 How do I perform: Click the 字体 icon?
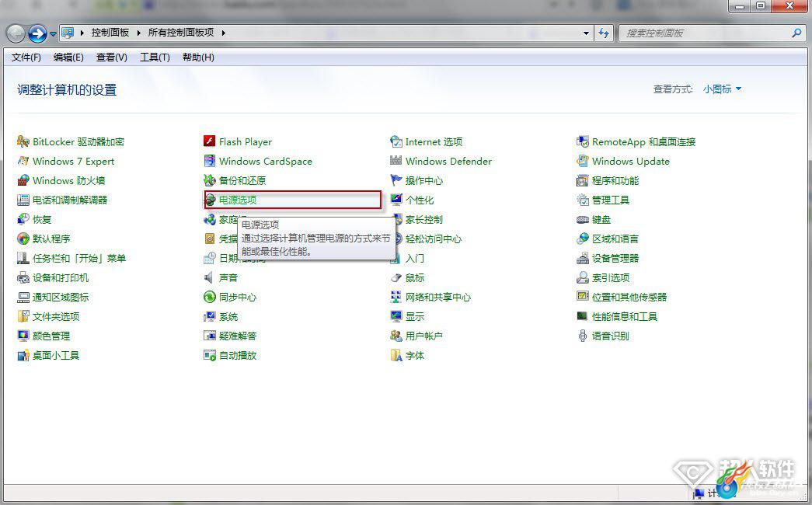point(396,355)
